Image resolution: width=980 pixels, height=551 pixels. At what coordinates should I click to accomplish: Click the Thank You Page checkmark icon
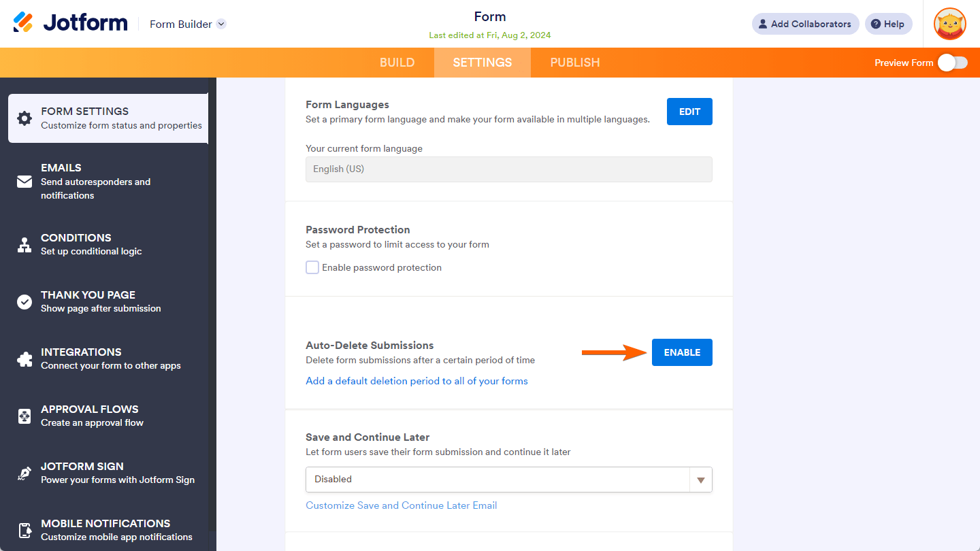tap(24, 302)
